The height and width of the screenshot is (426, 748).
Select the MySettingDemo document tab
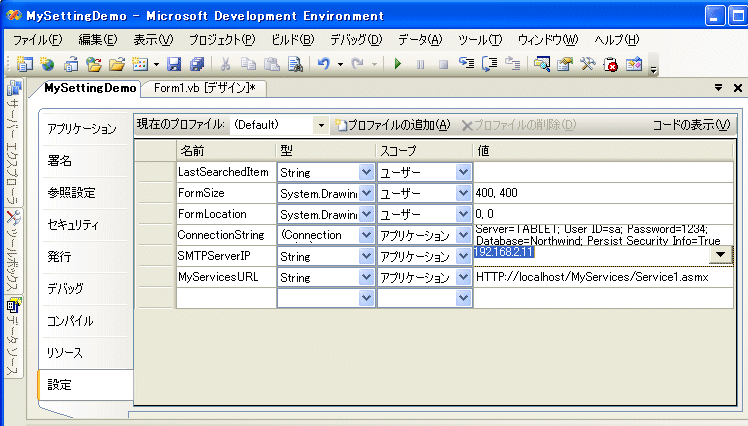click(x=90, y=88)
